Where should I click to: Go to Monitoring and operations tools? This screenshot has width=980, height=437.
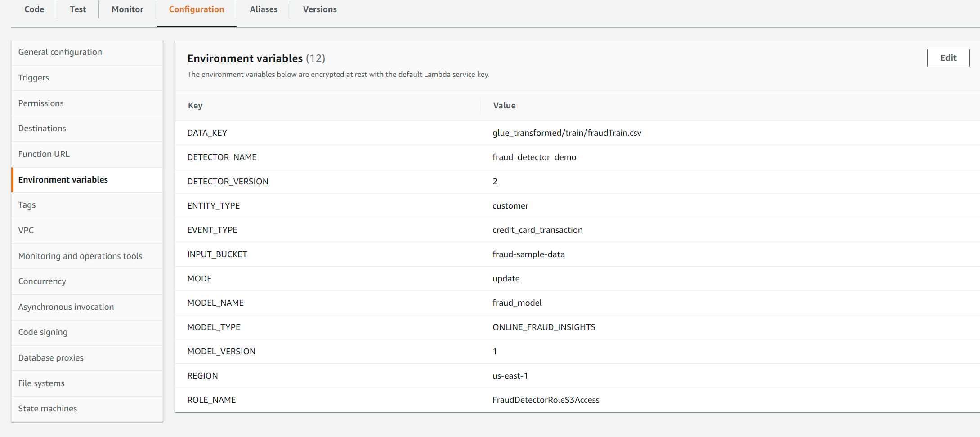[x=80, y=256]
